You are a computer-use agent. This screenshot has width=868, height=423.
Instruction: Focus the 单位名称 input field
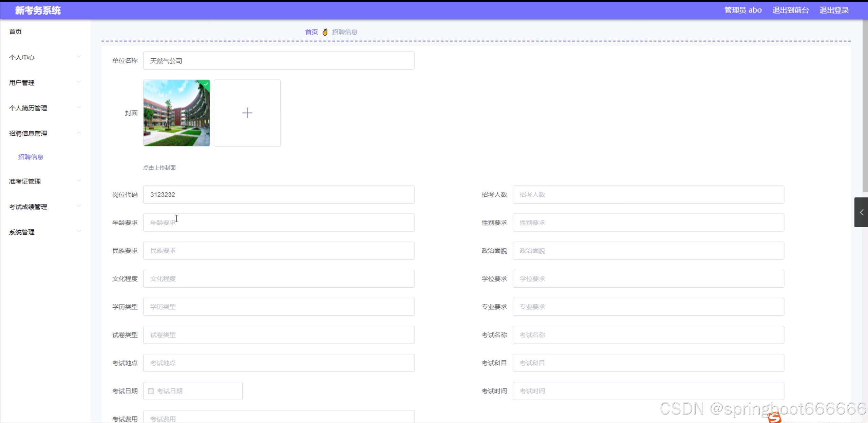click(279, 61)
